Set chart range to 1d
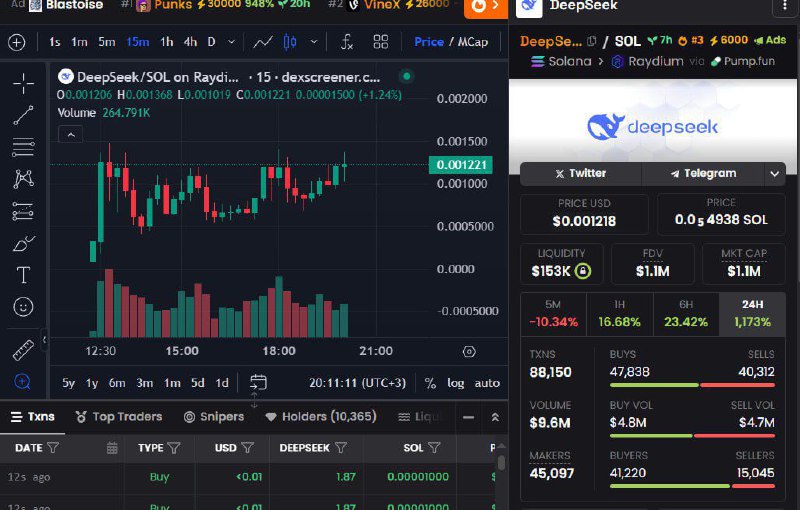 (x=222, y=383)
